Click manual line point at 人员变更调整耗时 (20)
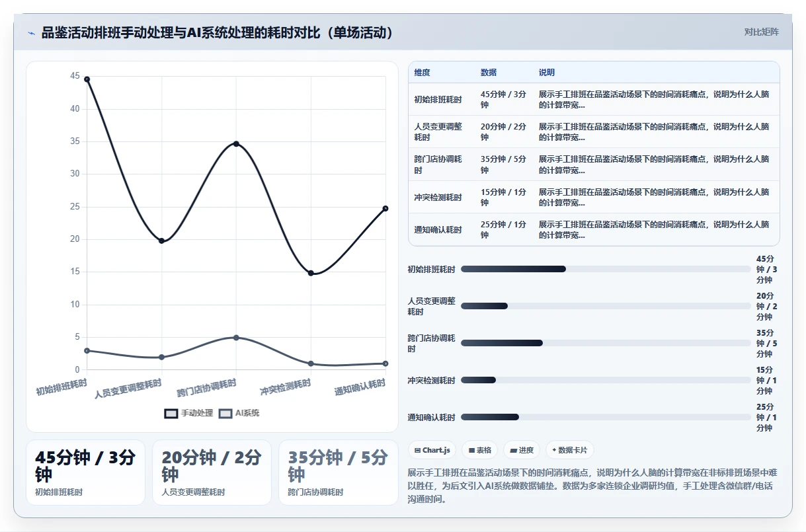This screenshot has height=532, width=806. [161, 241]
